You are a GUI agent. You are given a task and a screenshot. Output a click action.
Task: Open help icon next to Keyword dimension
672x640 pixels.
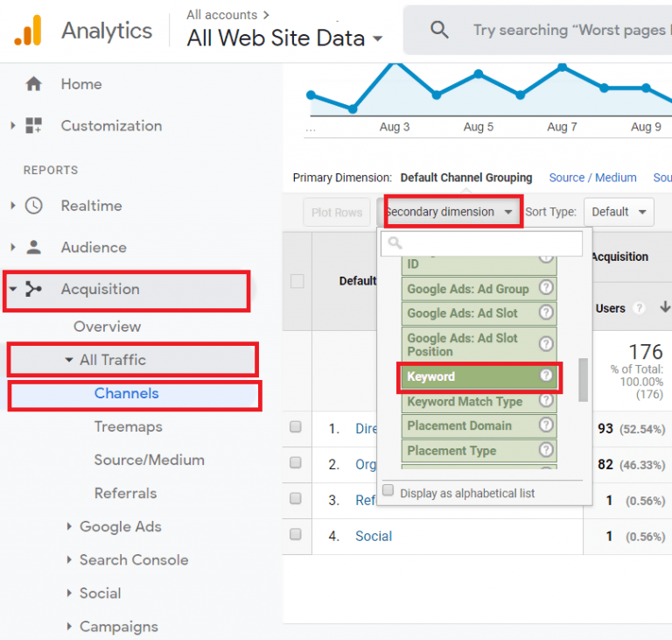[546, 376]
